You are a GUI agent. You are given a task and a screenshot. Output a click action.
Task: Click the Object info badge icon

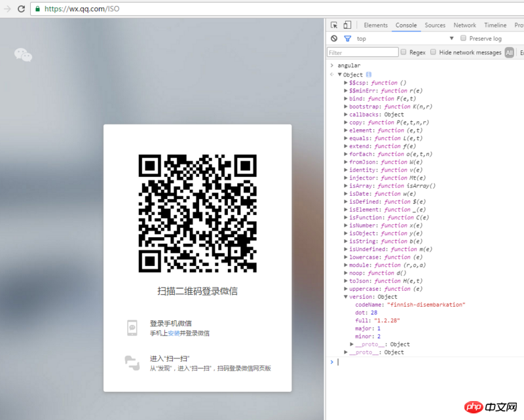[368, 75]
